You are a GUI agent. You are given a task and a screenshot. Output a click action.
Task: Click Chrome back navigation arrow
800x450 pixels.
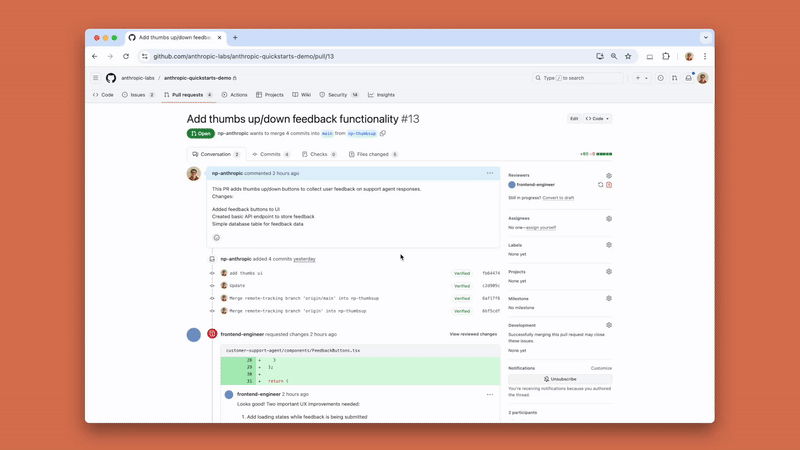click(x=94, y=57)
